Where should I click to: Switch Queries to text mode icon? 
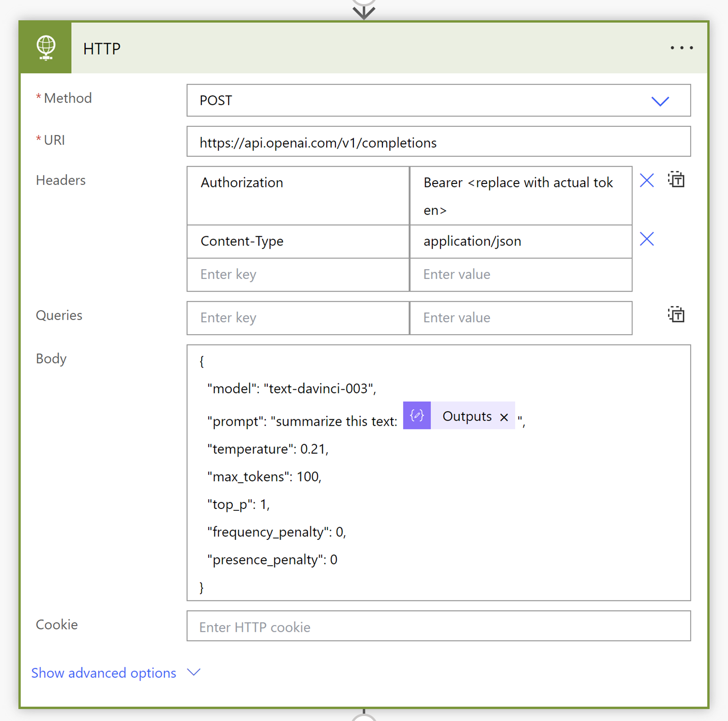(x=676, y=315)
